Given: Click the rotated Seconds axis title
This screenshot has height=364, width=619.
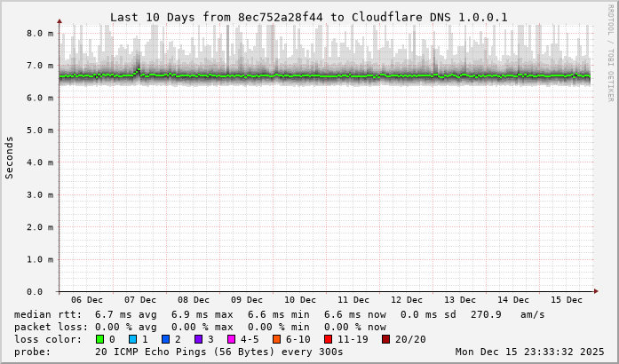Looking at the screenshot, I should [10, 158].
